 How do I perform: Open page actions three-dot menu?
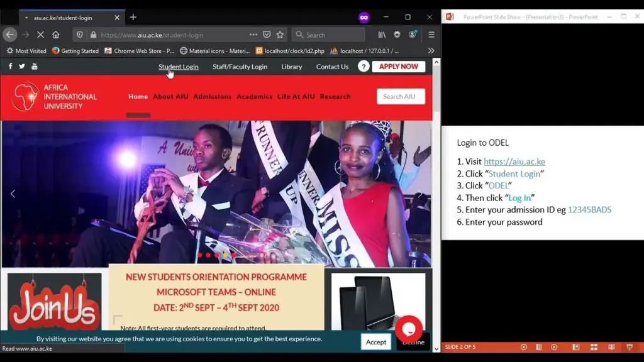click(253, 35)
